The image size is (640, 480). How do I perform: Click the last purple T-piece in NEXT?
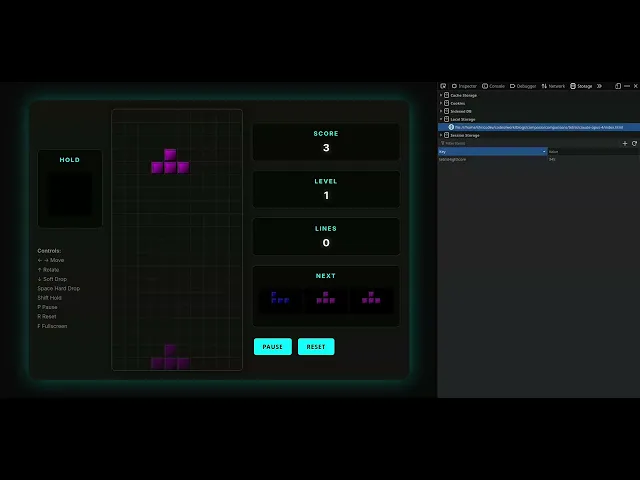[371, 298]
